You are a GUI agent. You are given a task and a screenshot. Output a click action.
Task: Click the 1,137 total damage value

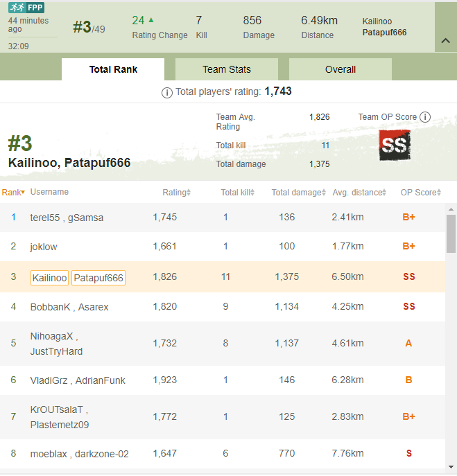[x=287, y=344]
